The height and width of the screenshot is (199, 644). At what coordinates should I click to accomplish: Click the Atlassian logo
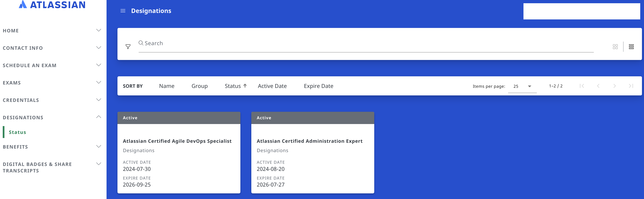52,4
